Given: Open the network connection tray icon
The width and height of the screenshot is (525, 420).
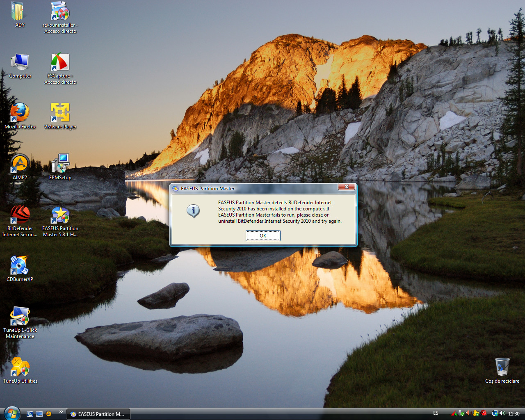Looking at the screenshot, I should click(495, 413).
